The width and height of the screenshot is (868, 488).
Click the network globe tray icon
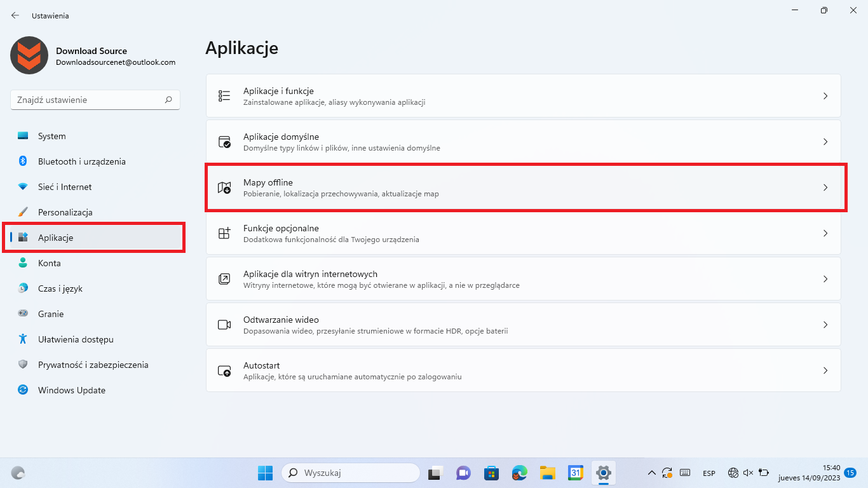point(733,473)
